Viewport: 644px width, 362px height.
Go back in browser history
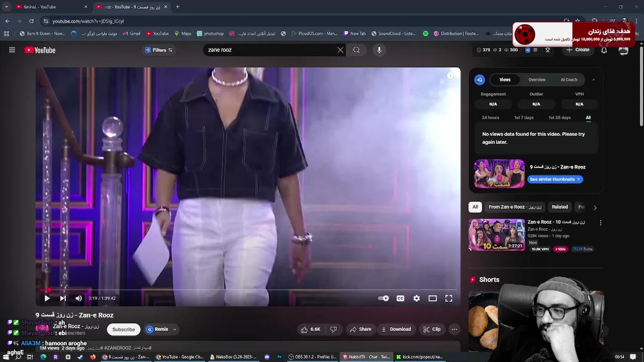tap(7, 21)
